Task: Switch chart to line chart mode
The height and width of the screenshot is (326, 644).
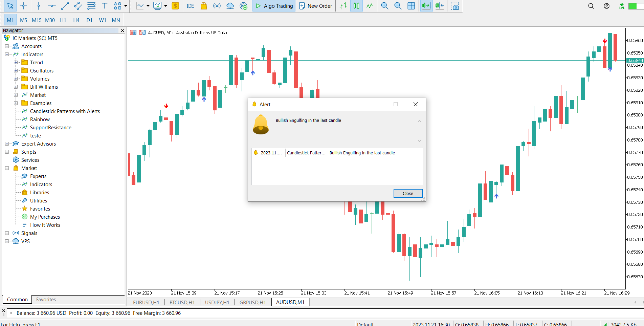Action: [x=370, y=6]
